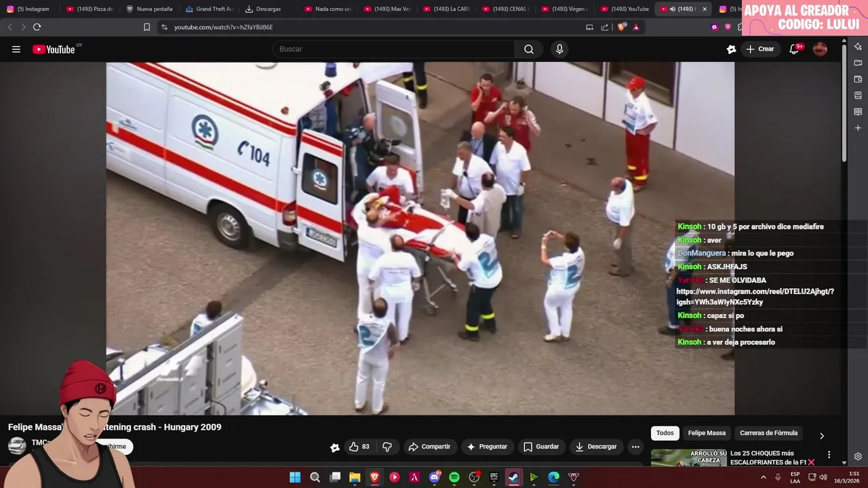Click the YouTube search field Buscar
This screenshot has height=488, width=868.
pos(393,49)
